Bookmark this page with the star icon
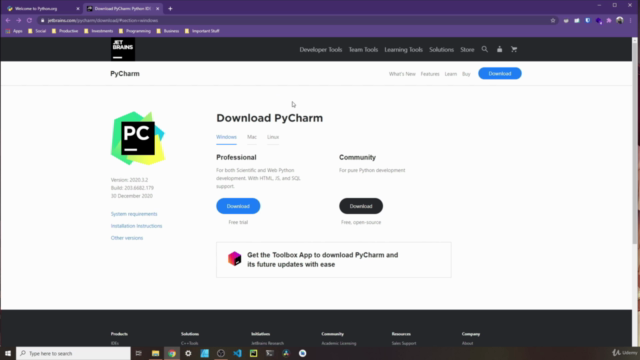This screenshot has height=360, width=640. pos(553,20)
